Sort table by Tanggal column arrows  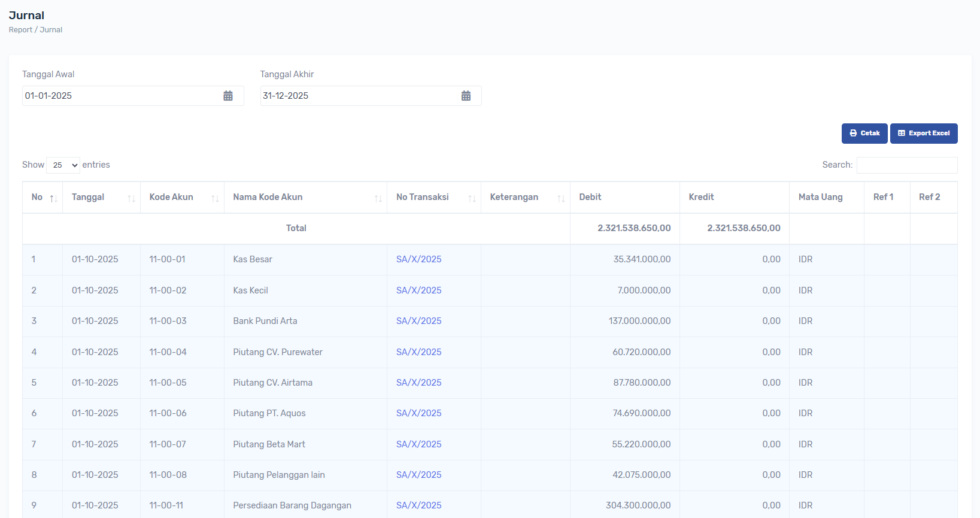(131, 198)
